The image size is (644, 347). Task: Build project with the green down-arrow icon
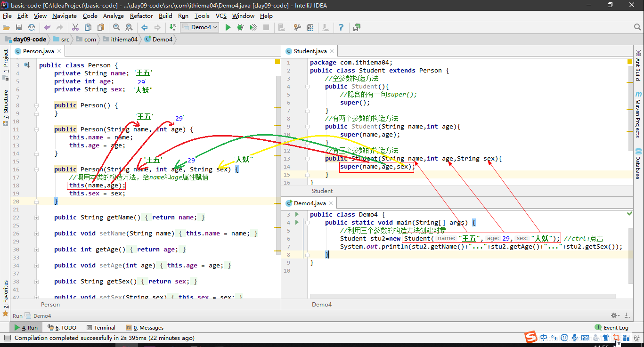[x=172, y=27]
